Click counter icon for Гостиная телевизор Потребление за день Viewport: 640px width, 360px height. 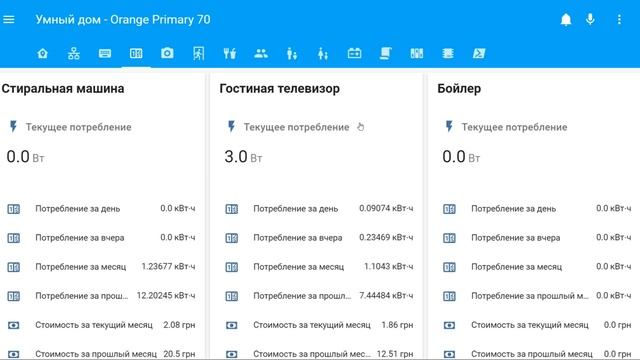pos(231,209)
